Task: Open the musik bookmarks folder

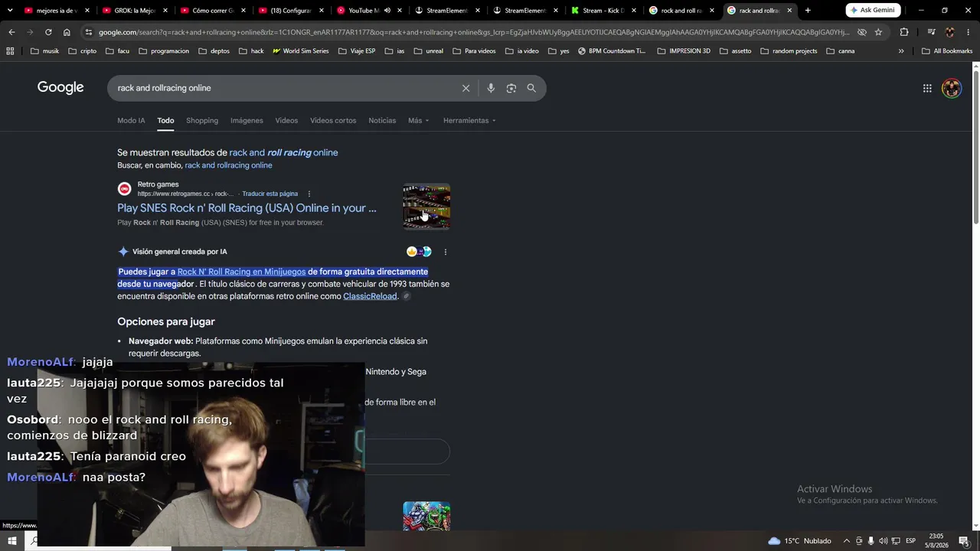Action: 44,51
